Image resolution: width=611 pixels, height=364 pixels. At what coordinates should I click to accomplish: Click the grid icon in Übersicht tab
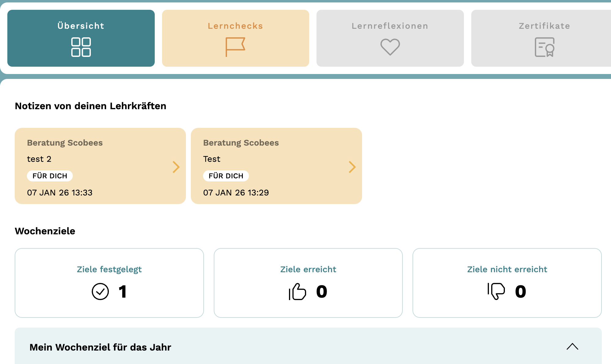(81, 47)
